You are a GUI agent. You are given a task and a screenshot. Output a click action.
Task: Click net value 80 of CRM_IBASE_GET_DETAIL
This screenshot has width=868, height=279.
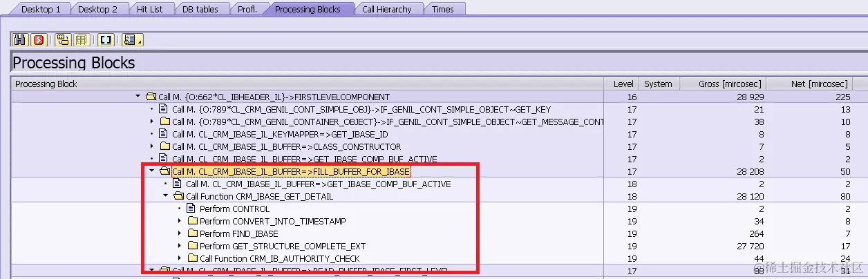(845, 196)
